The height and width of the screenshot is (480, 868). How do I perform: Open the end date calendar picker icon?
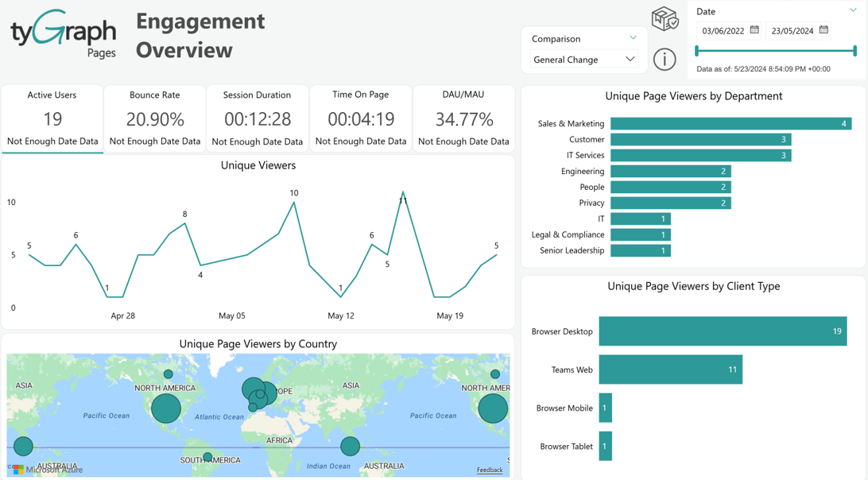pos(823,30)
